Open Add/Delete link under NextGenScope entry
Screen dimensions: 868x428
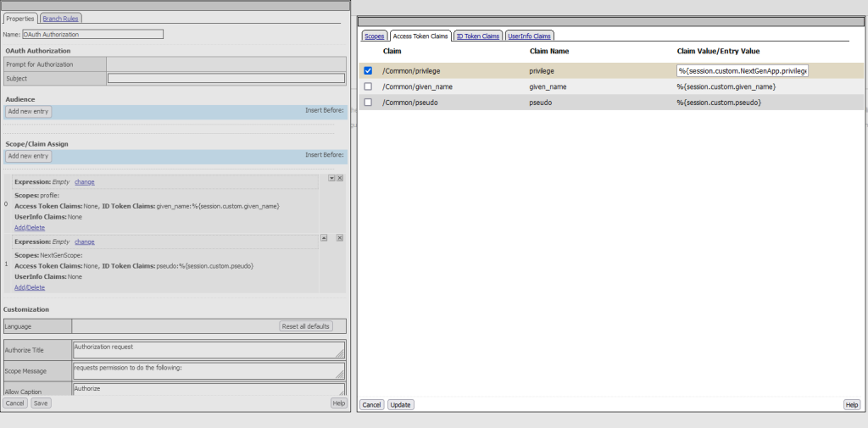[x=30, y=287]
